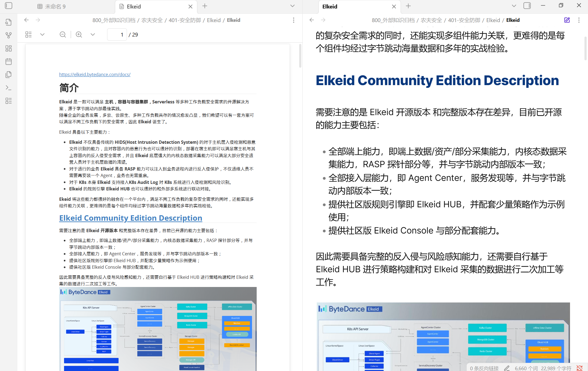Image resolution: width=588 pixels, height=371 pixels.
Task: Open the graph view from the ribbon
Action: click(9, 35)
